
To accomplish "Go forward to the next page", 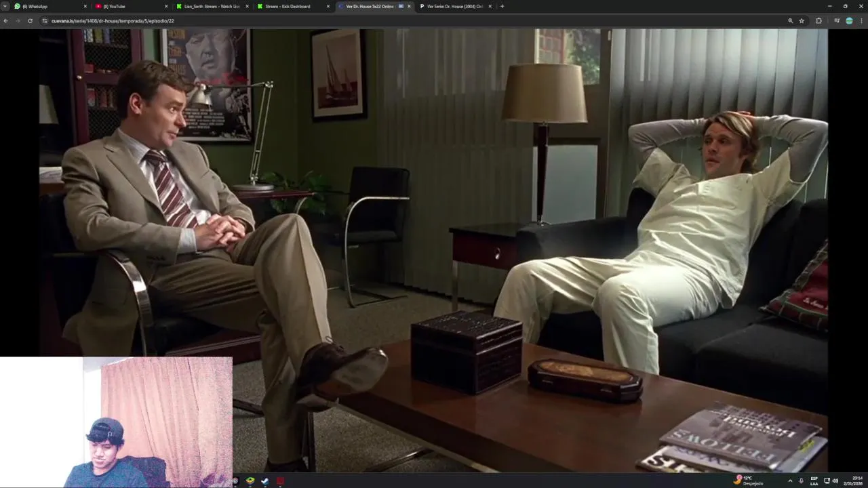I will 18,21.
